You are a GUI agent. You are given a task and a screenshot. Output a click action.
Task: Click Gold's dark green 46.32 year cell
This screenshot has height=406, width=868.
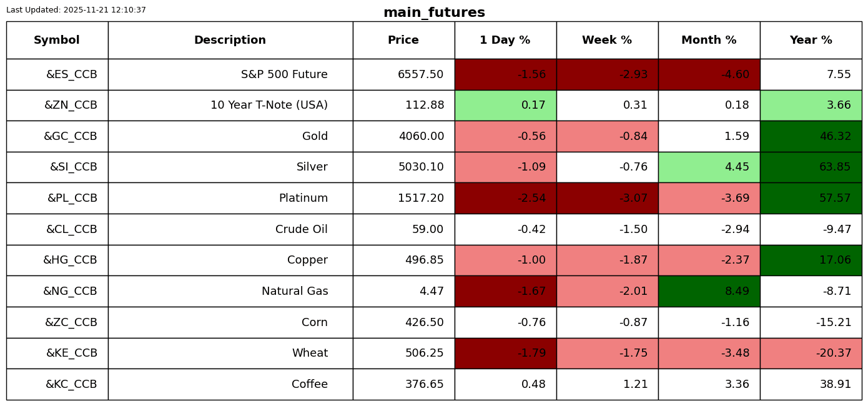(x=811, y=136)
